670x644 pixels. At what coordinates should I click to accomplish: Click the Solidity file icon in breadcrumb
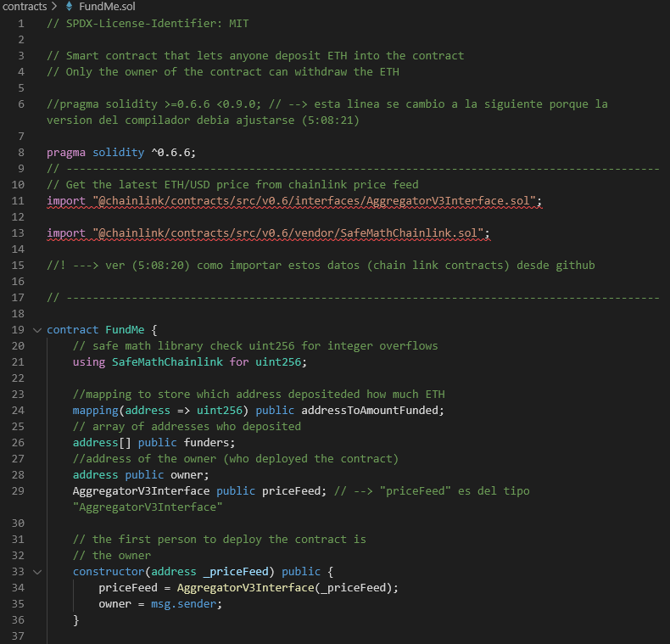point(69,7)
